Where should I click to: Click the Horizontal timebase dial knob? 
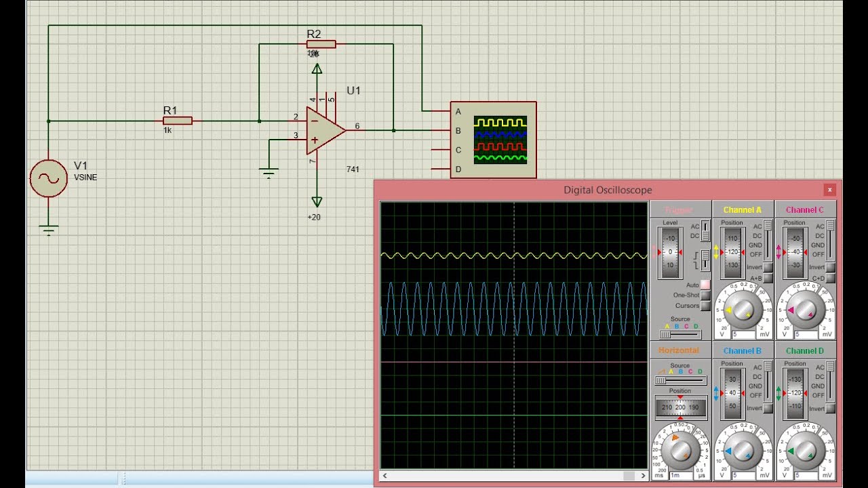click(681, 451)
